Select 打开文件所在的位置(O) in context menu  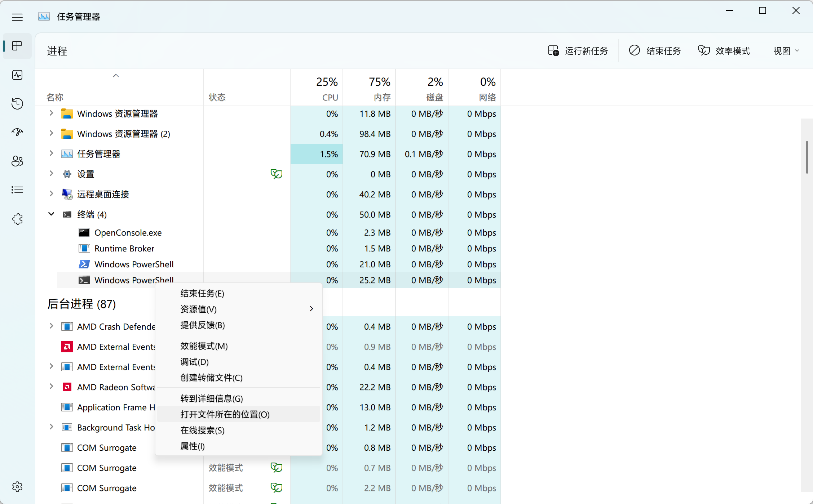click(x=225, y=414)
